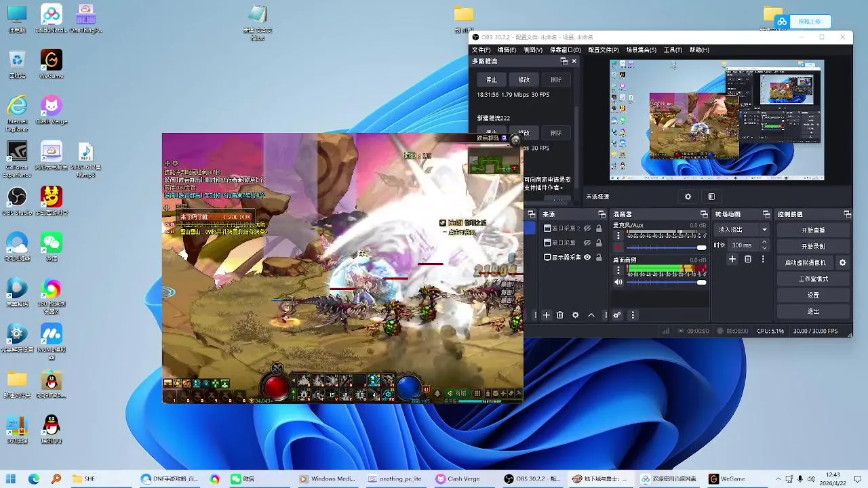Viewport: 868px width, 488px height.
Task: Open source properties gear below preview
Action: 688,197
